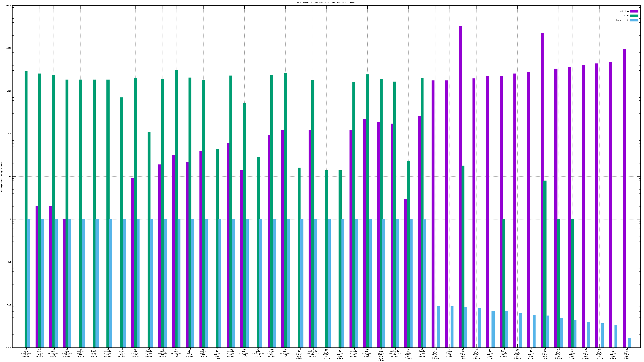Click the bl.spamcop.net origin x-axis label

coord(135,353)
